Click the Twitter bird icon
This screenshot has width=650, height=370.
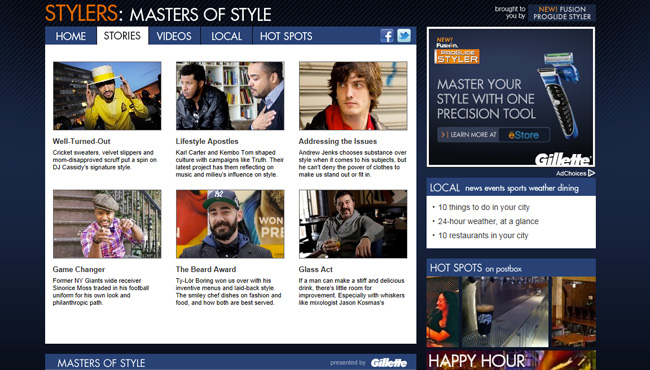click(404, 36)
